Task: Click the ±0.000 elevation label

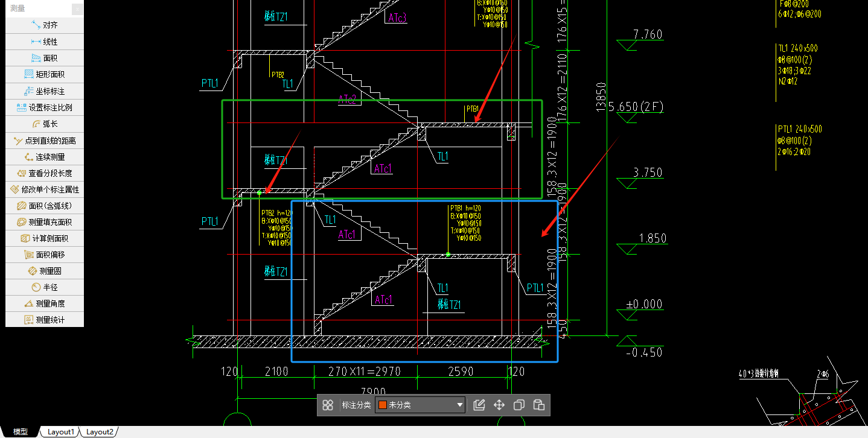Action: pos(643,304)
